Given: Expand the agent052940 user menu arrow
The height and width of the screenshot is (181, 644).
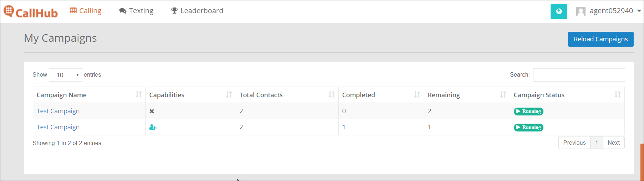Looking at the screenshot, I should (x=639, y=11).
